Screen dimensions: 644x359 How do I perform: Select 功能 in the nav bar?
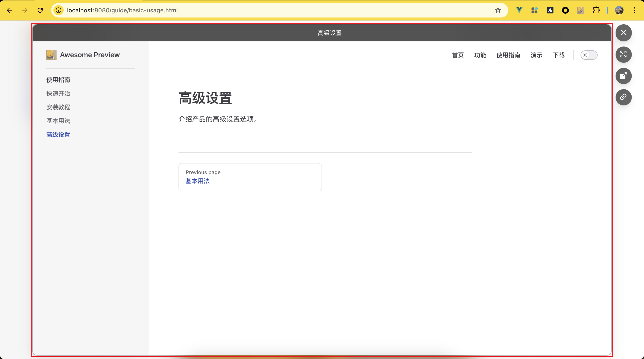[480, 55]
